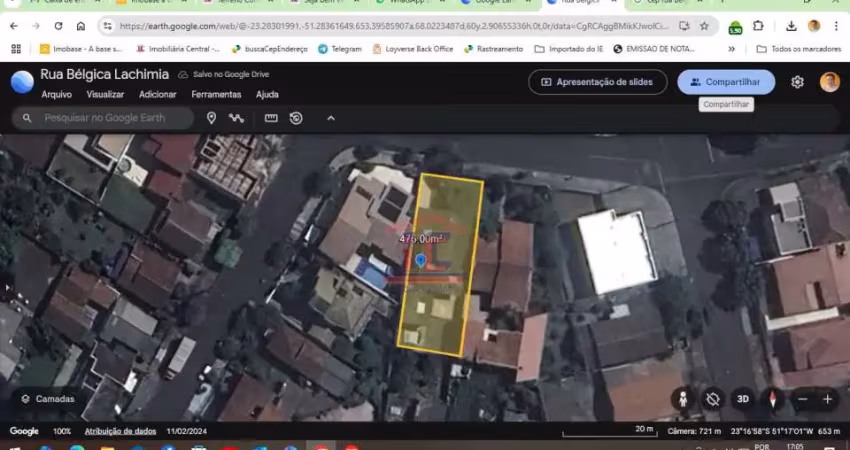Toggle the 3D view button

tap(742, 398)
